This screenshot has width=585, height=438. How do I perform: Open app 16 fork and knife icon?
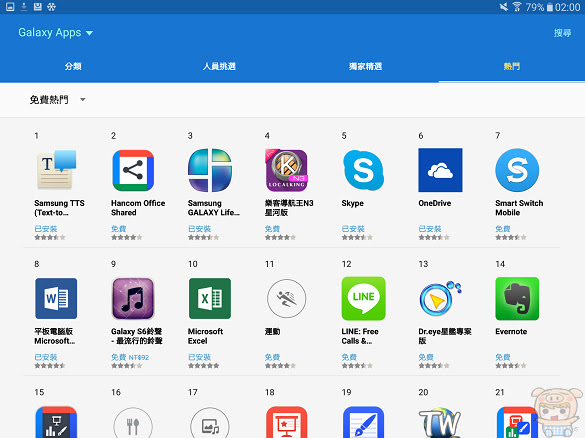(133, 423)
